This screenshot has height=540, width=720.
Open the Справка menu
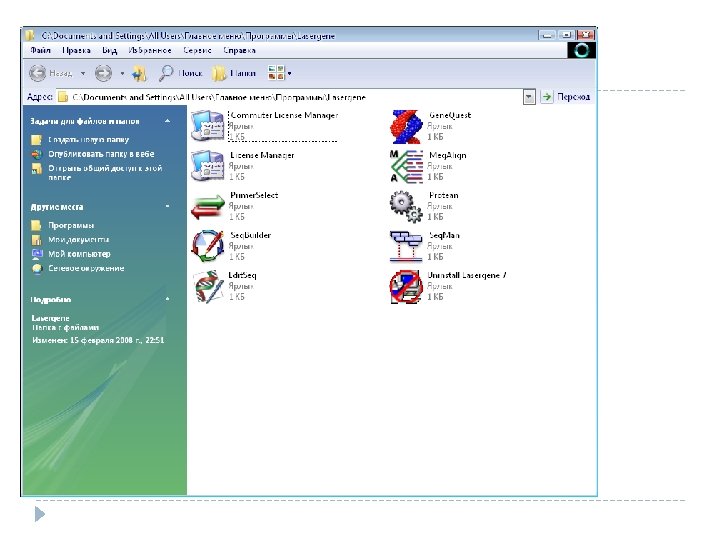(x=239, y=50)
